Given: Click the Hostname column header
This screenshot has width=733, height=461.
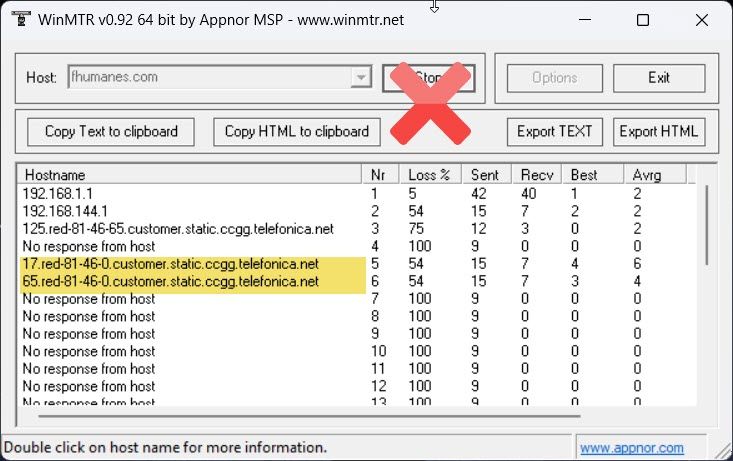Looking at the screenshot, I should pyautogui.click(x=190, y=175).
